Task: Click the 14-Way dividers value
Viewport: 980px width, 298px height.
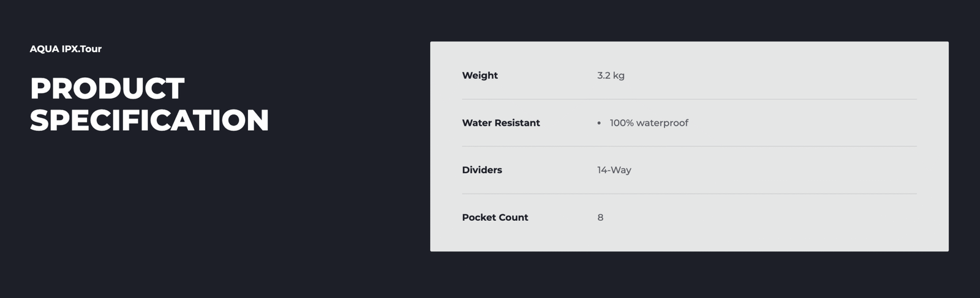Action: tap(614, 170)
